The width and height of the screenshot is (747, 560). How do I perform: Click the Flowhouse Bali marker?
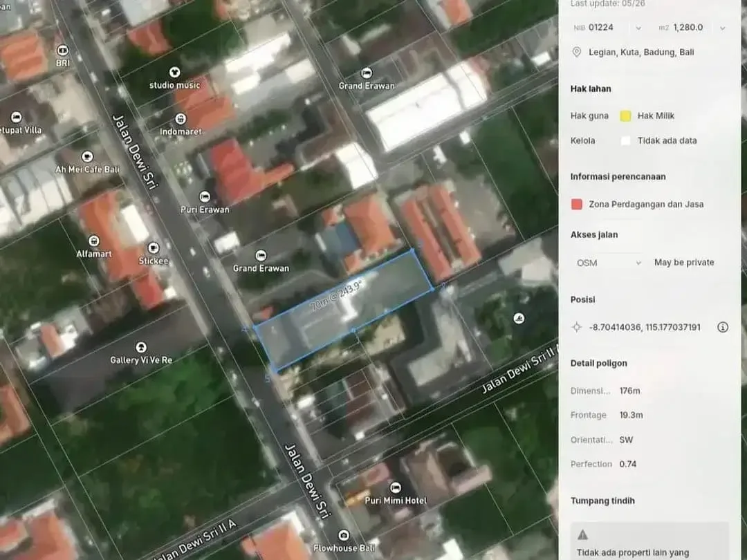point(344,535)
